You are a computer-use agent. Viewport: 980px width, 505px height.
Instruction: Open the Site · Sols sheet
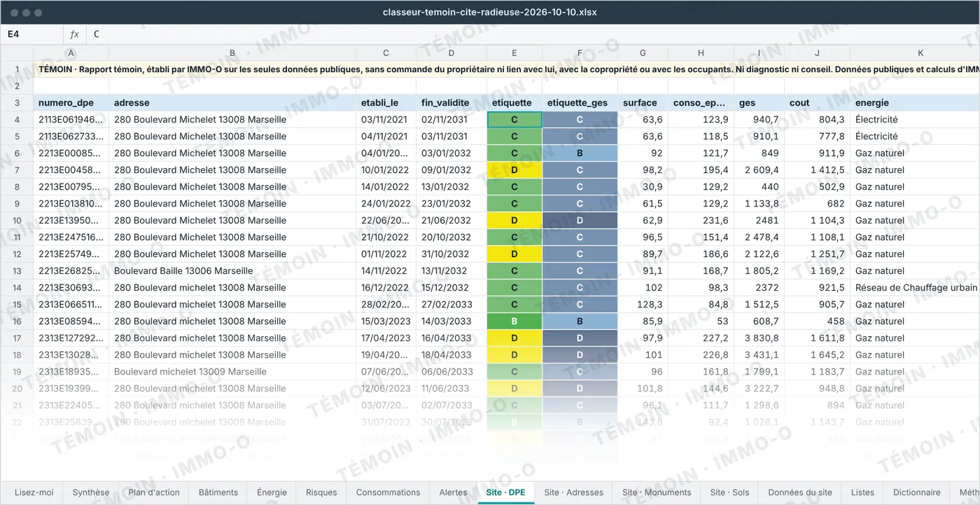point(729,492)
